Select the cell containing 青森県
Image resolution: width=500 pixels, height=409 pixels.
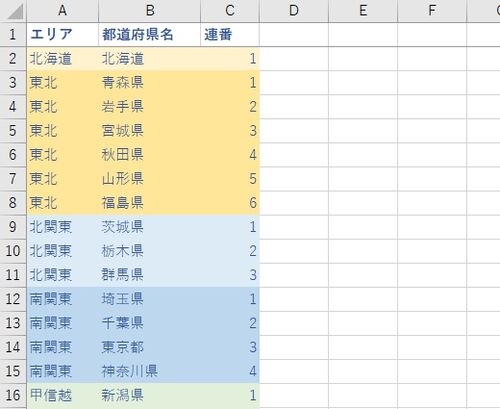[x=150, y=83]
